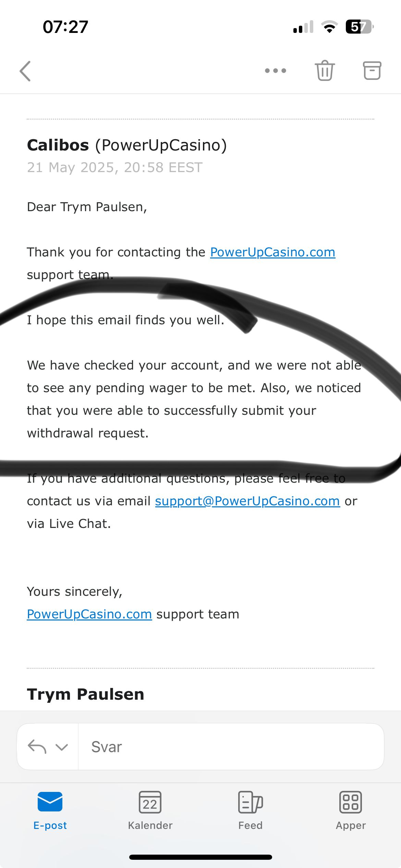Archive the email using the archive icon
401x868 pixels.
pyautogui.click(x=372, y=71)
